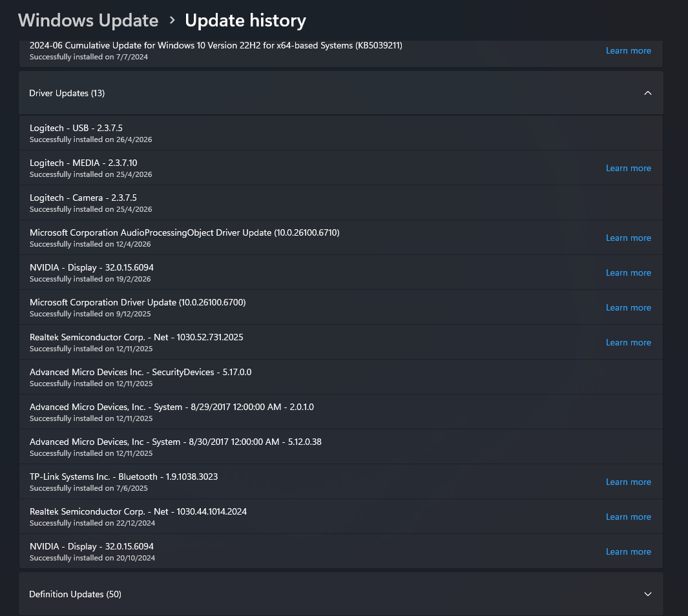The image size is (688, 616).
Task: Open Learn more for NVIDIA Display installed 19/2/2026
Action: coord(629,272)
